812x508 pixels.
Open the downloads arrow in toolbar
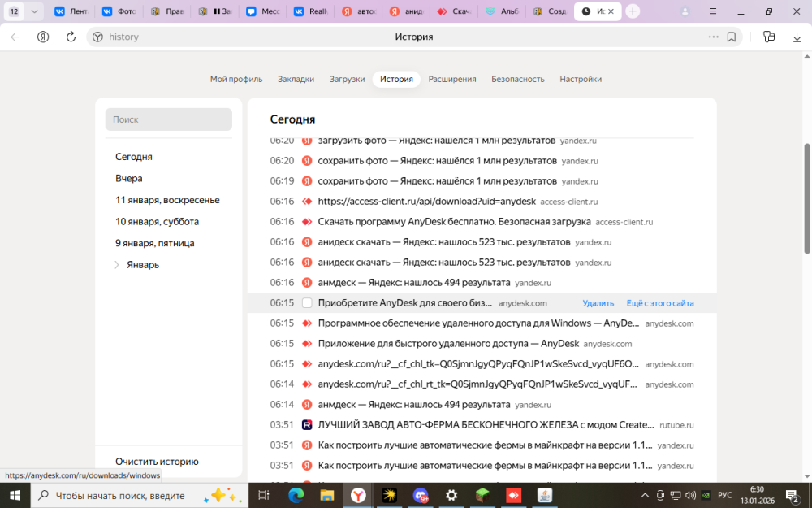coord(797,37)
